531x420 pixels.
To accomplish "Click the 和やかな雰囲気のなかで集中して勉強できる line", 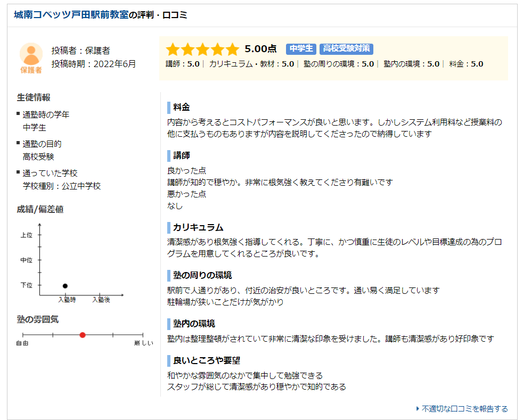I will pos(245,375).
